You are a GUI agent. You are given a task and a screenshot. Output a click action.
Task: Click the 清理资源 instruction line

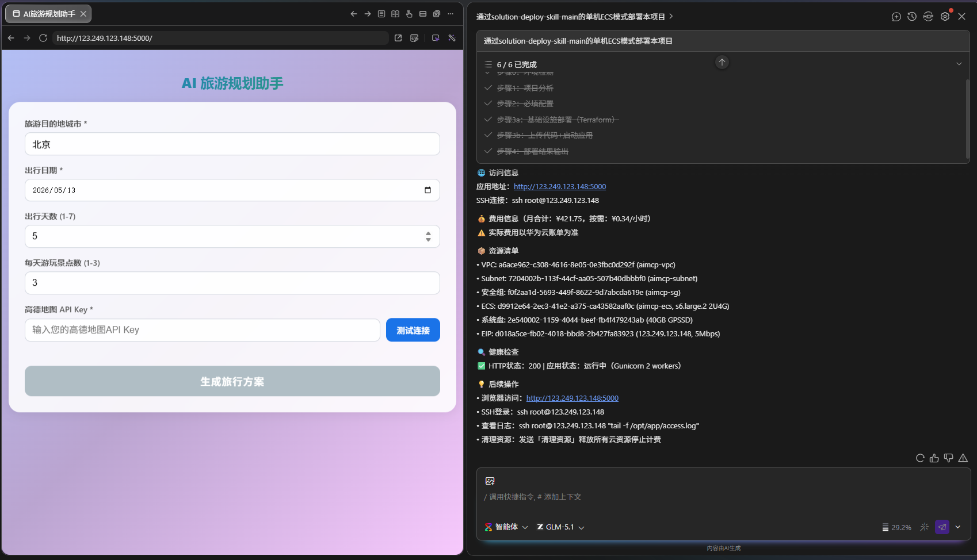coord(569,439)
